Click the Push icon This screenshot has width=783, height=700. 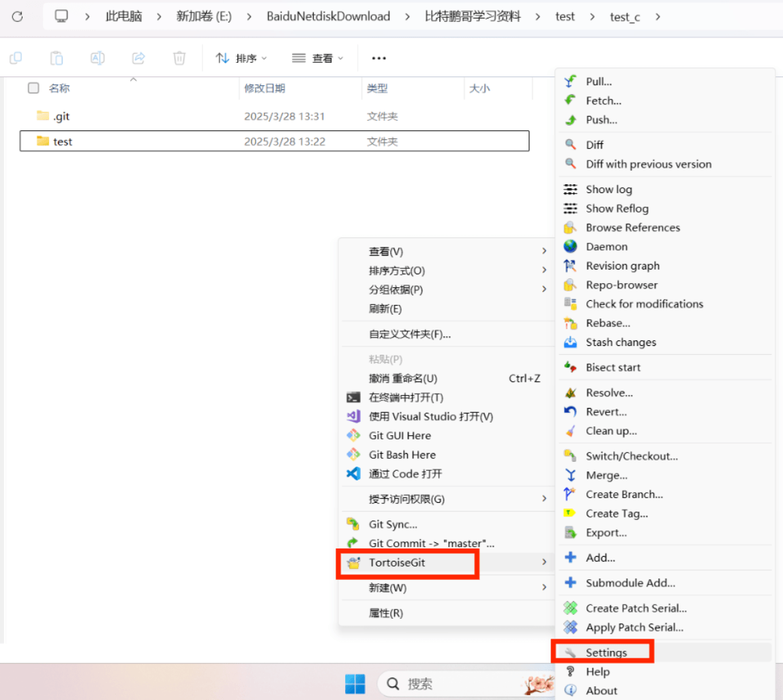coord(570,120)
